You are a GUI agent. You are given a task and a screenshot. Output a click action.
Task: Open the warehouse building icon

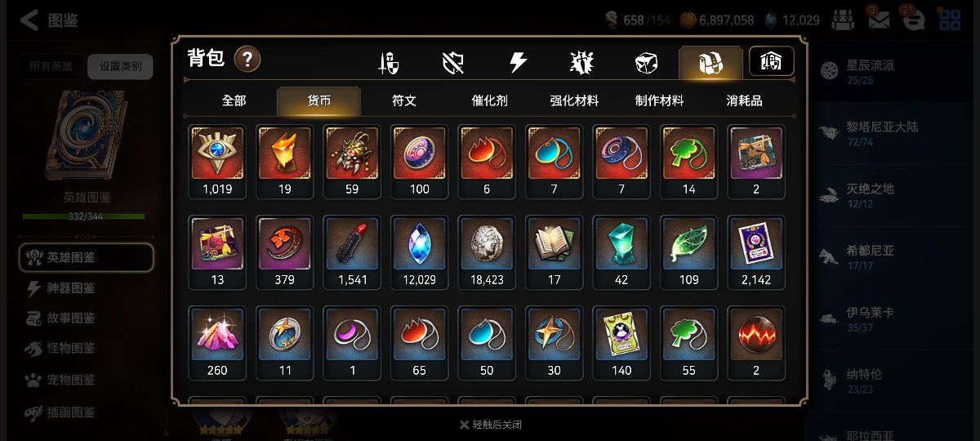click(x=772, y=61)
